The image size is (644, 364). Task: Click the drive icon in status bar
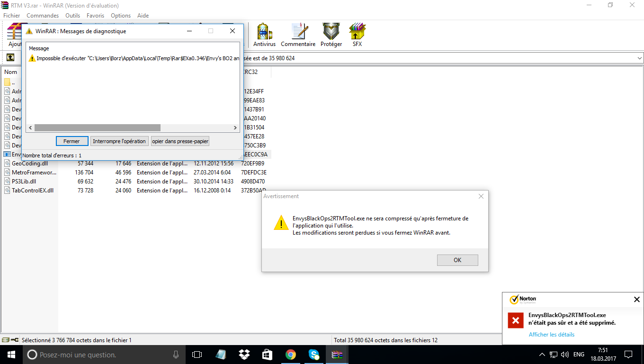[x=6, y=340]
